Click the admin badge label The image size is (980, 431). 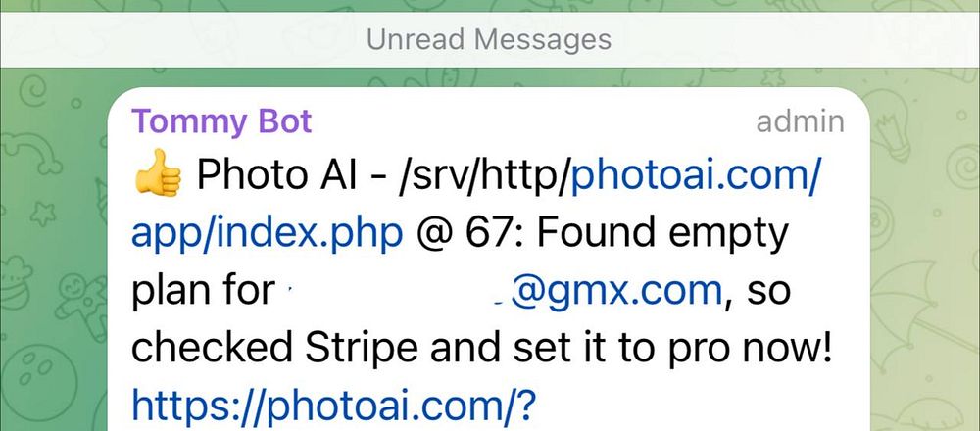pyautogui.click(x=800, y=121)
